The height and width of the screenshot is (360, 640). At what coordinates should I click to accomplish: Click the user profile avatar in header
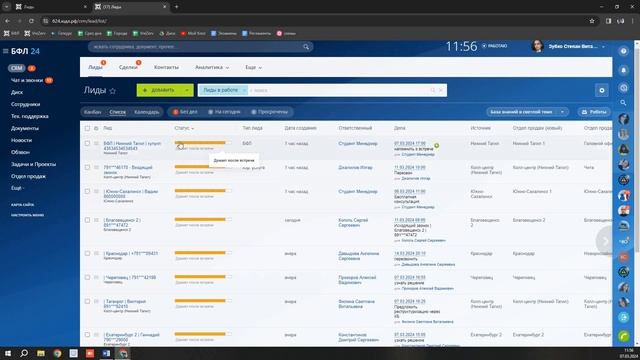click(x=538, y=46)
